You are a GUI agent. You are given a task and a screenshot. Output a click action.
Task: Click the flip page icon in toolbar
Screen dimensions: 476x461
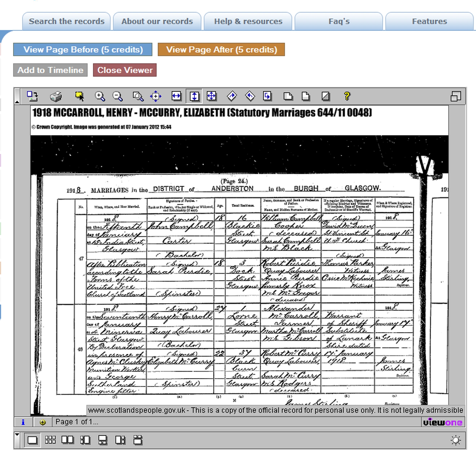267,96
